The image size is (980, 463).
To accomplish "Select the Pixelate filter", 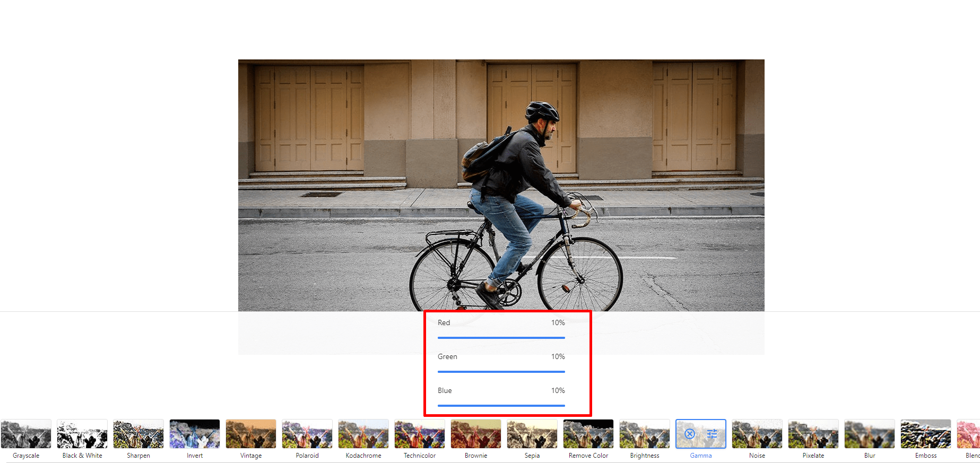I will click(x=813, y=434).
